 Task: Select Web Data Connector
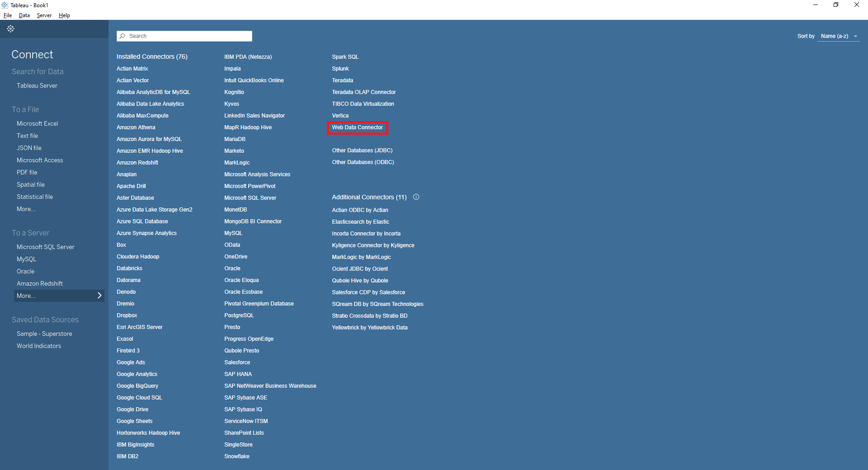coord(357,127)
